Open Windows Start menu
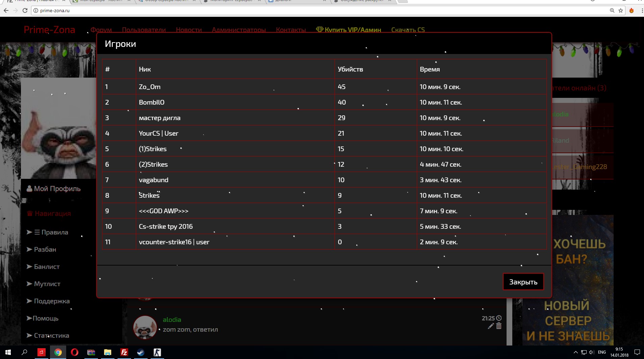 8,352
